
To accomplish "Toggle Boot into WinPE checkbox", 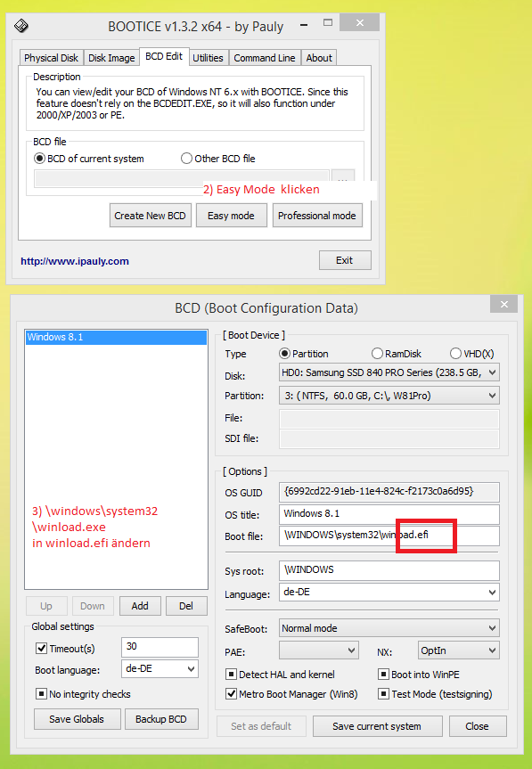I will coord(419,675).
